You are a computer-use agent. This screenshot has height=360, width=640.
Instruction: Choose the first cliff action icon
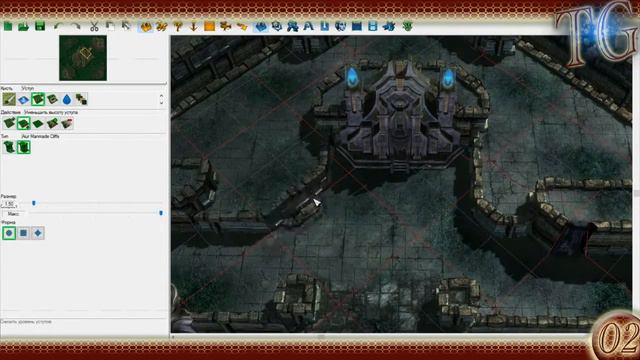[9, 123]
